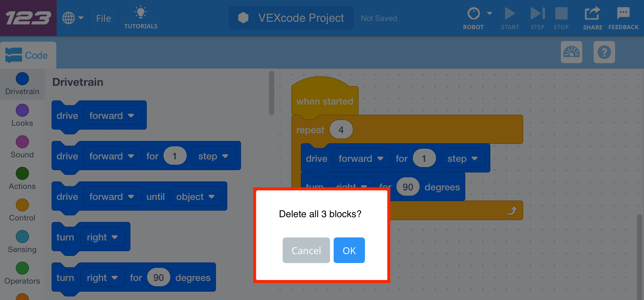
Task: Click the repeat count value 4
Action: [341, 129]
